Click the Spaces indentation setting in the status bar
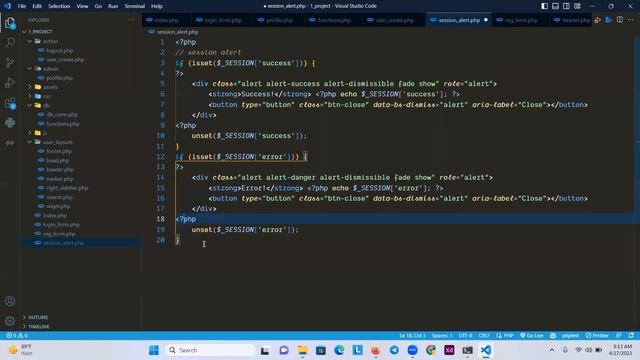This screenshot has width=640, height=360. point(442,336)
